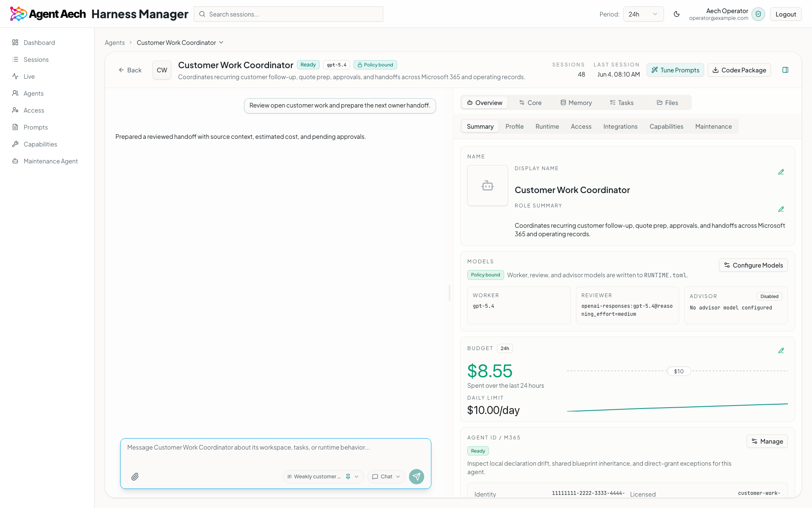812x508 pixels.
Task: Edit the budget pencil icon
Action: click(x=781, y=351)
